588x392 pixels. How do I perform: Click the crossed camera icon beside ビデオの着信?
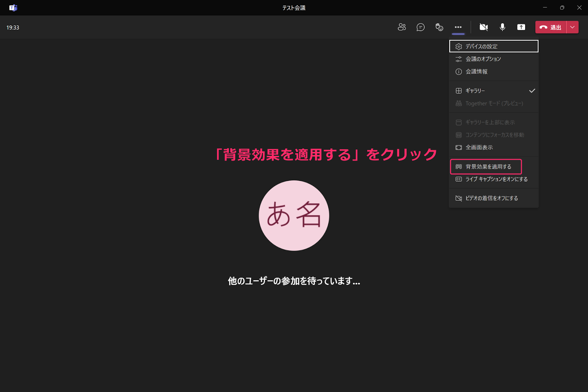(459, 198)
